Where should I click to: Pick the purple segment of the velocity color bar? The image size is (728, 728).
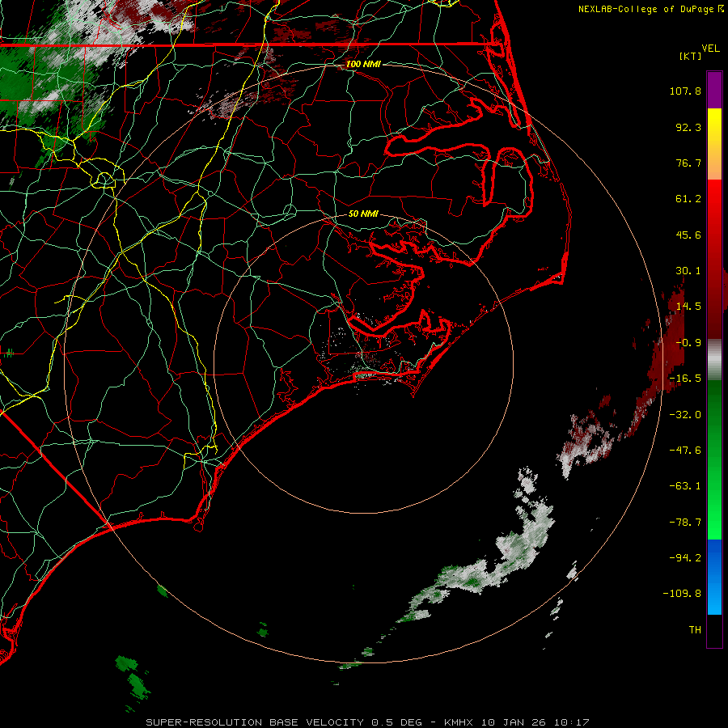(x=714, y=90)
